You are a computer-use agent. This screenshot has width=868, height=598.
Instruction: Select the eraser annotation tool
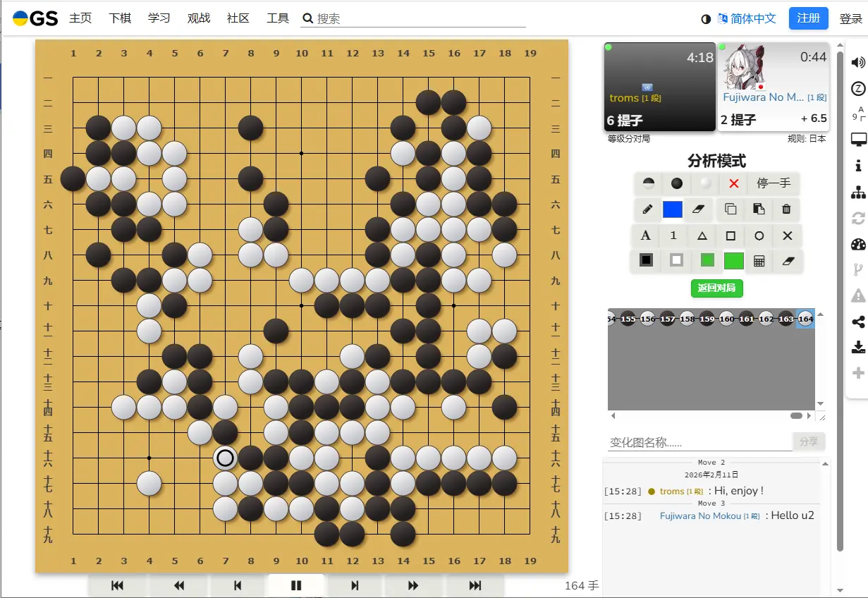(x=698, y=209)
